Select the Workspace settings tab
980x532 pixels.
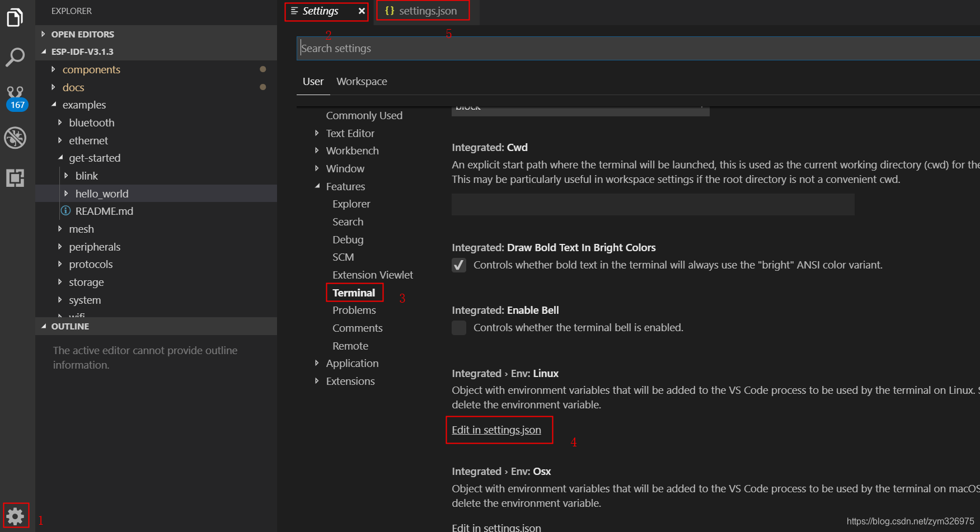(x=362, y=81)
